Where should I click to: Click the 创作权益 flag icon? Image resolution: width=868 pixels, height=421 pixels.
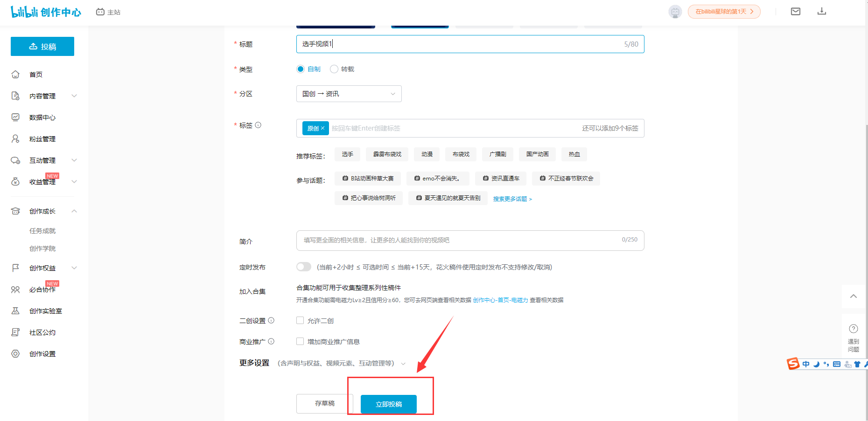coord(15,268)
